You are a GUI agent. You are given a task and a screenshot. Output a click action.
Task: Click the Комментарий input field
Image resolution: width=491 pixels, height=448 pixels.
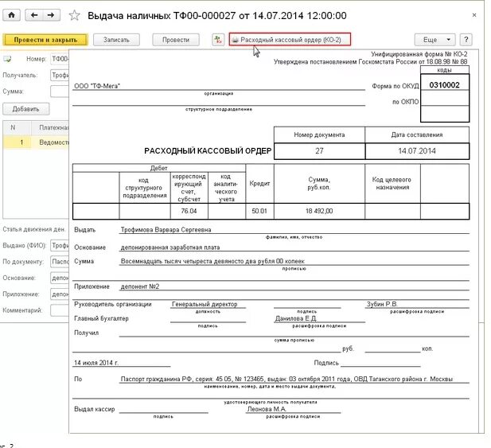point(60,310)
